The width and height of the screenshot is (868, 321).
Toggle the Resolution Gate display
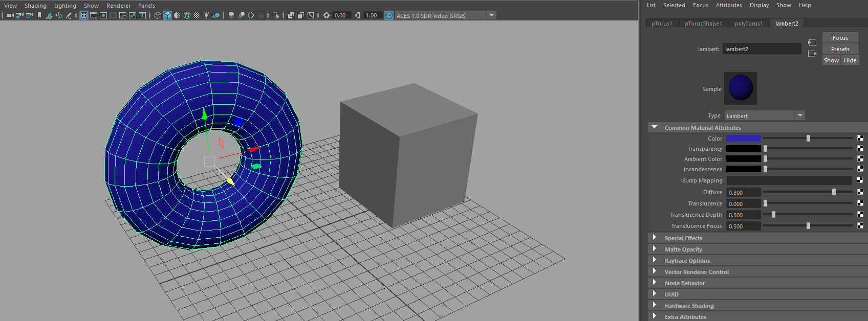click(103, 15)
